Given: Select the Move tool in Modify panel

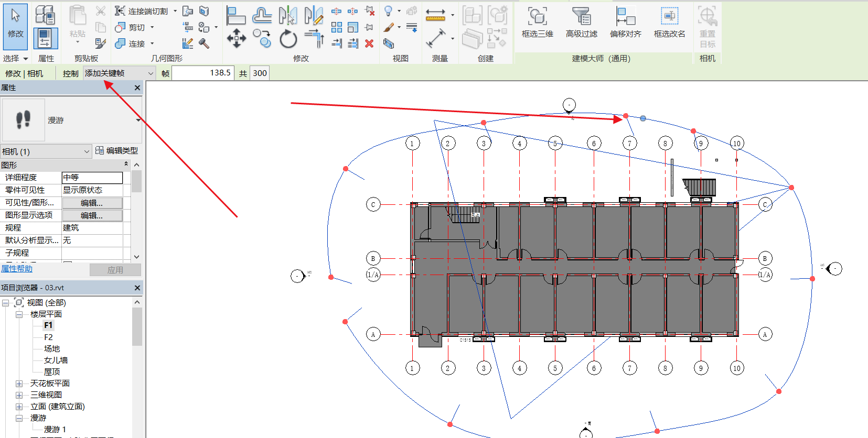Looking at the screenshot, I should coord(236,38).
